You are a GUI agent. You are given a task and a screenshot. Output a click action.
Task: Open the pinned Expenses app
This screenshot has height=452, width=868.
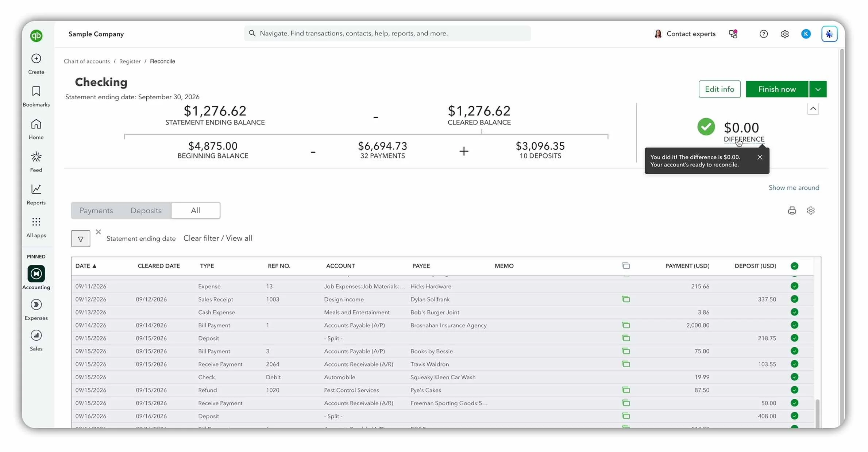[36, 310]
